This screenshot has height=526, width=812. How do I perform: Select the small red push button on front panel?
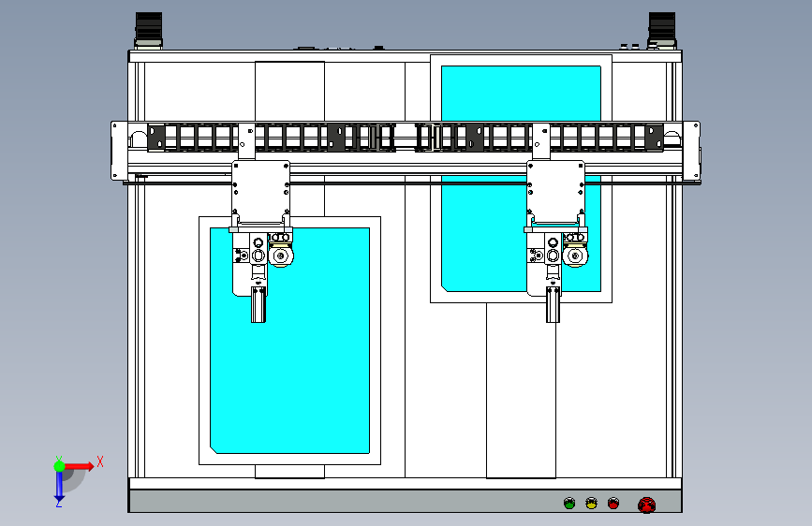tap(613, 504)
